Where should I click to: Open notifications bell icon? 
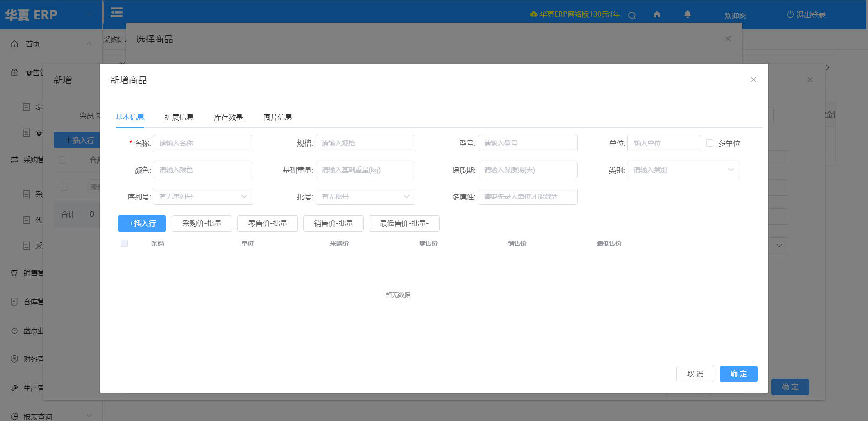(x=688, y=14)
